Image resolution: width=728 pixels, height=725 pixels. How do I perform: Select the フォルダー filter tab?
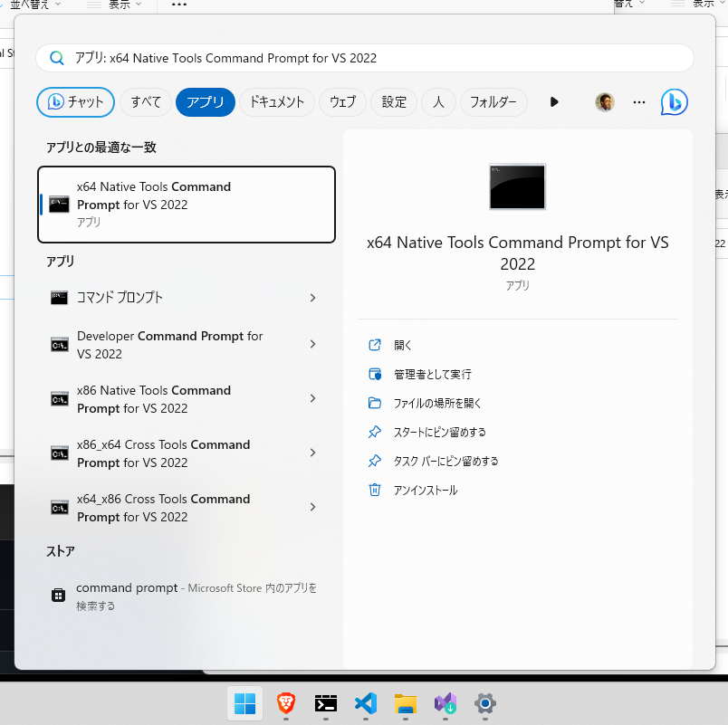[x=493, y=102]
